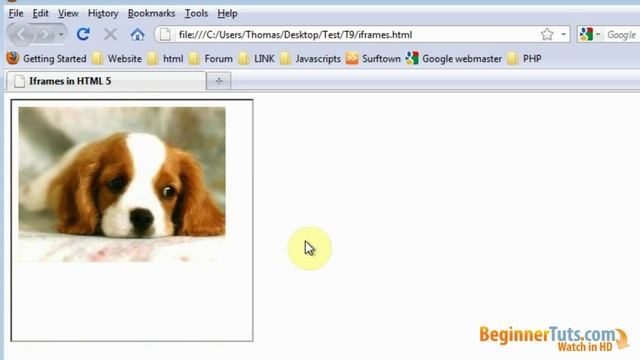
Task: Click the puppy image inside the iframe
Action: (x=122, y=184)
